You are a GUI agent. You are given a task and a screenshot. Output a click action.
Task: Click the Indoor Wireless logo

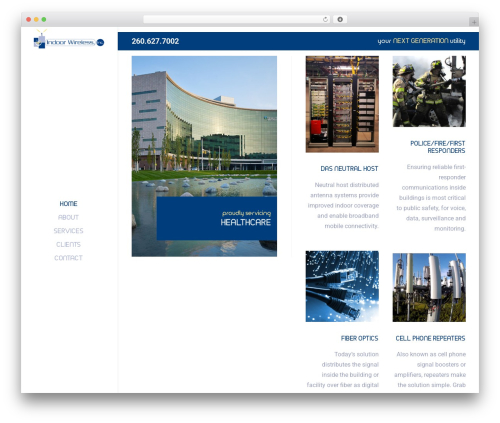coord(69,40)
